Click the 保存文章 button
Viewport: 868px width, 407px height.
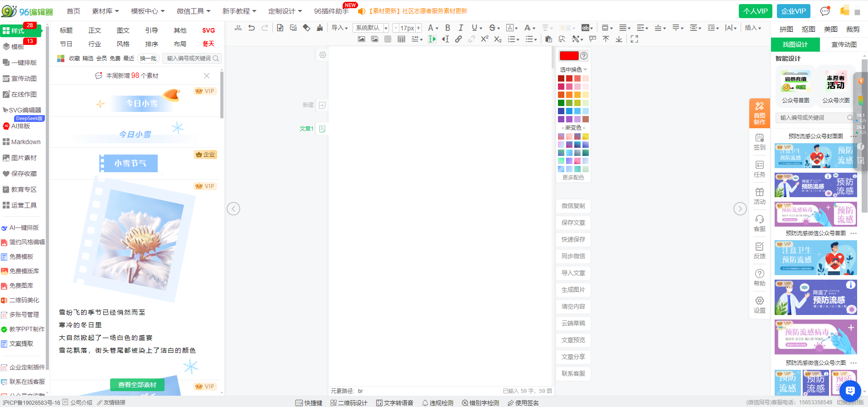click(x=573, y=223)
